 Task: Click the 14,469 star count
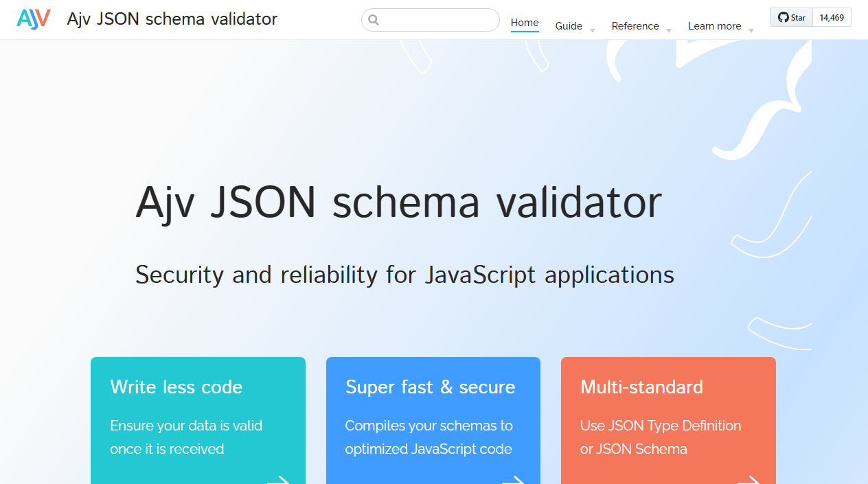point(831,17)
